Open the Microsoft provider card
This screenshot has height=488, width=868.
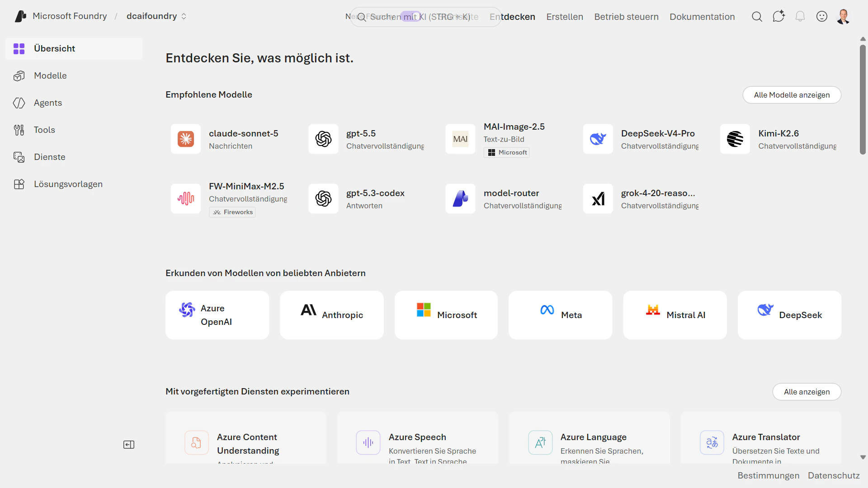446,315
